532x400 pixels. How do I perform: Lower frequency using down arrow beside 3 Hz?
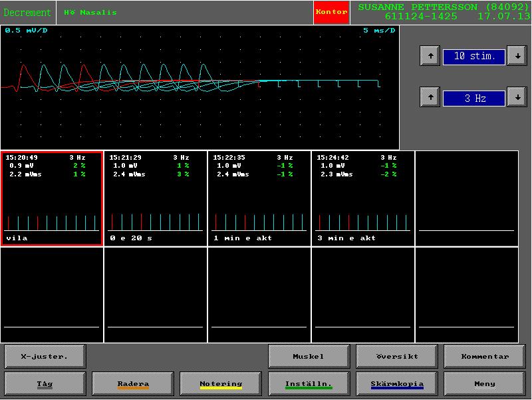tap(517, 97)
